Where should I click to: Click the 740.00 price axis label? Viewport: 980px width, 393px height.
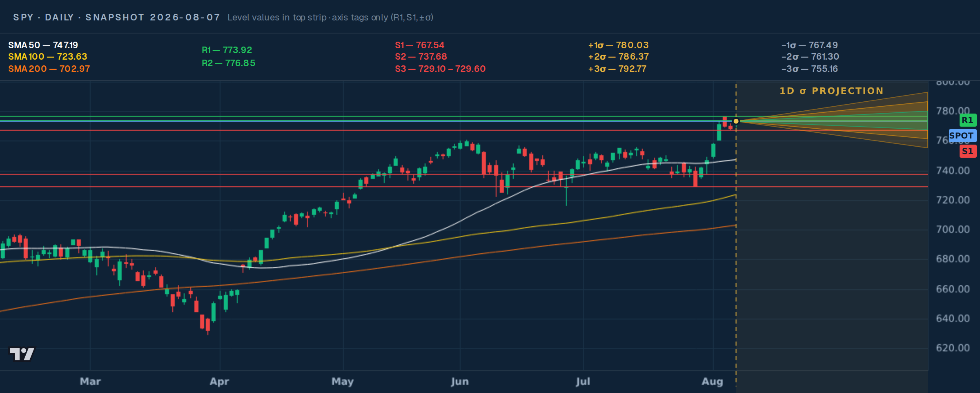tap(953, 170)
